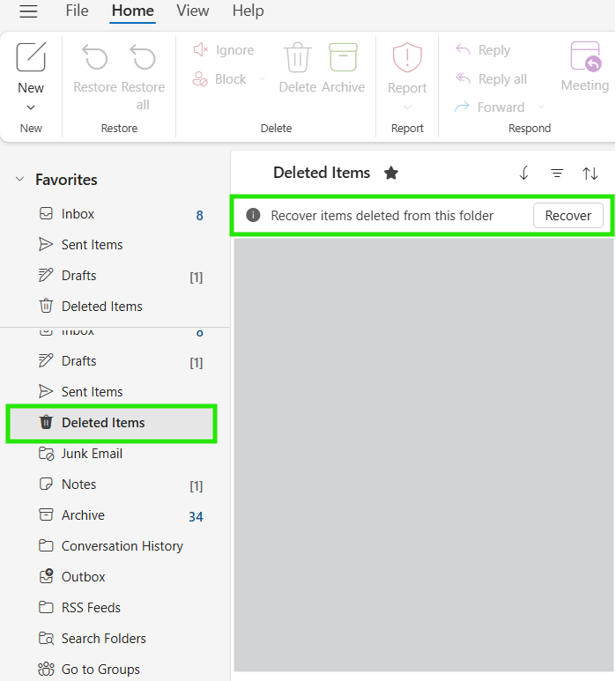Open Sent Items under Favorites

tap(115, 245)
